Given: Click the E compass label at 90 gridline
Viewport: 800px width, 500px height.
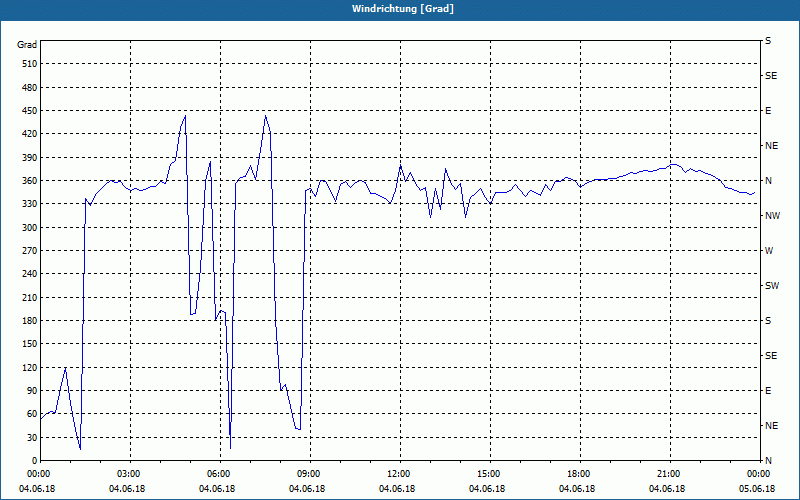Looking at the screenshot, I should coord(768,391).
